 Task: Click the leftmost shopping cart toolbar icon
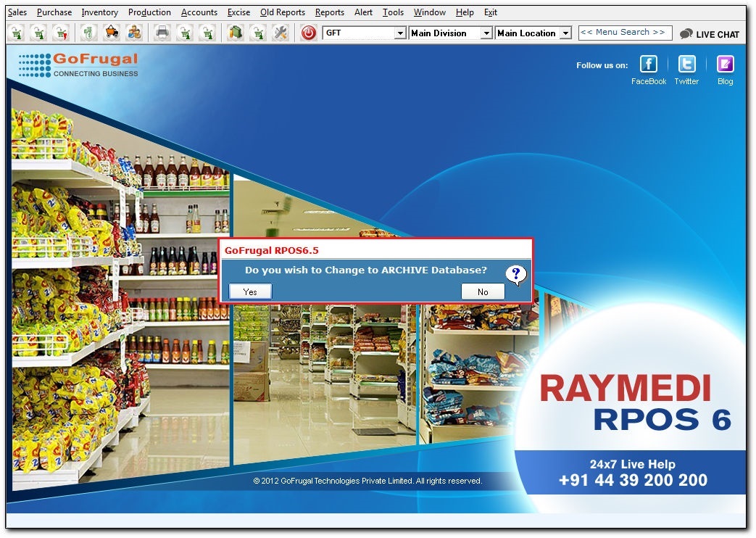(17, 33)
